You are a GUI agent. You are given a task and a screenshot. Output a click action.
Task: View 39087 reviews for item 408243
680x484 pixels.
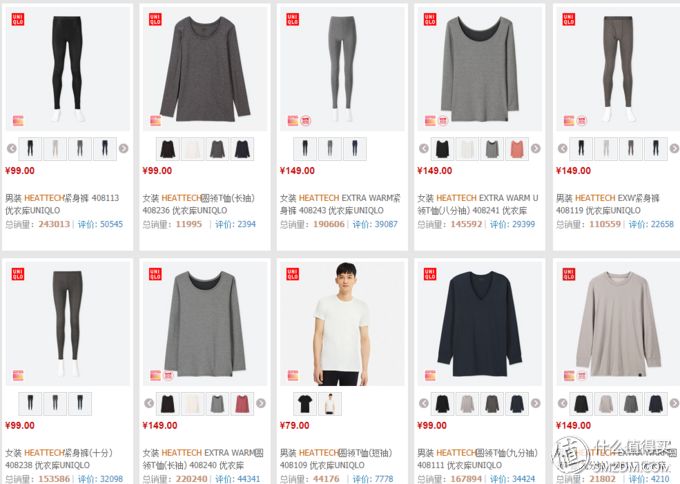375,224
